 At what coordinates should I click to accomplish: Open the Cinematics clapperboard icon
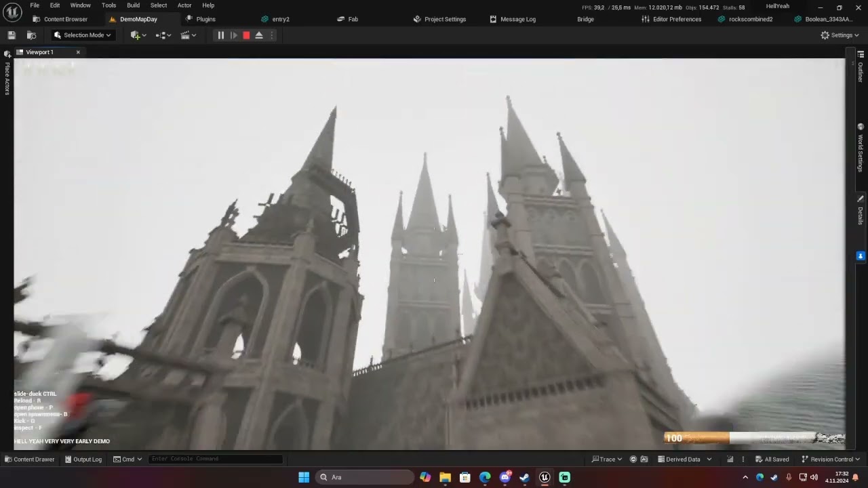185,35
